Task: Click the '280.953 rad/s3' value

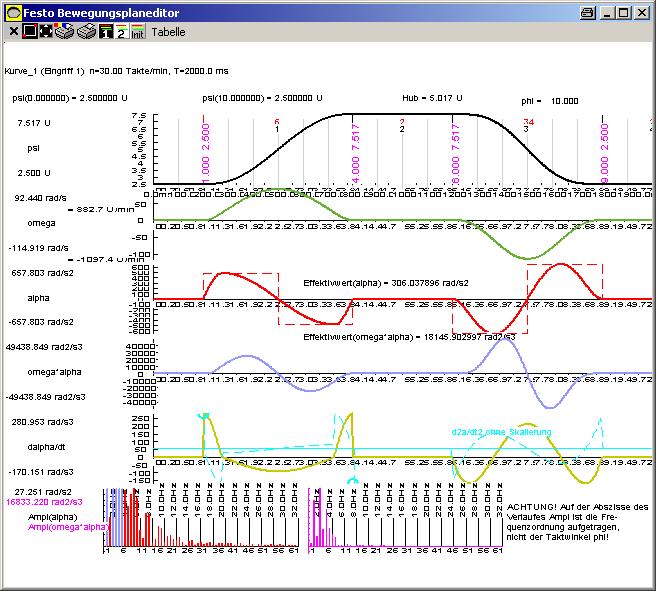Action: (x=42, y=422)
